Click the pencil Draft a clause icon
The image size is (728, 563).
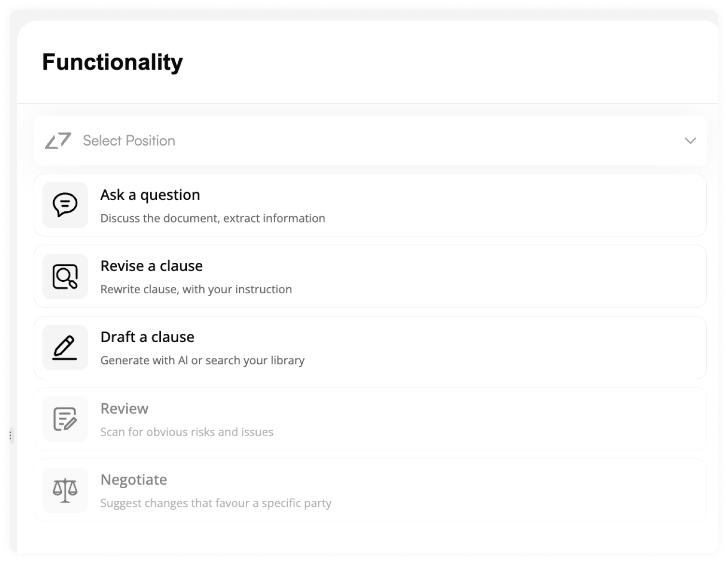(x=65, y=348)
